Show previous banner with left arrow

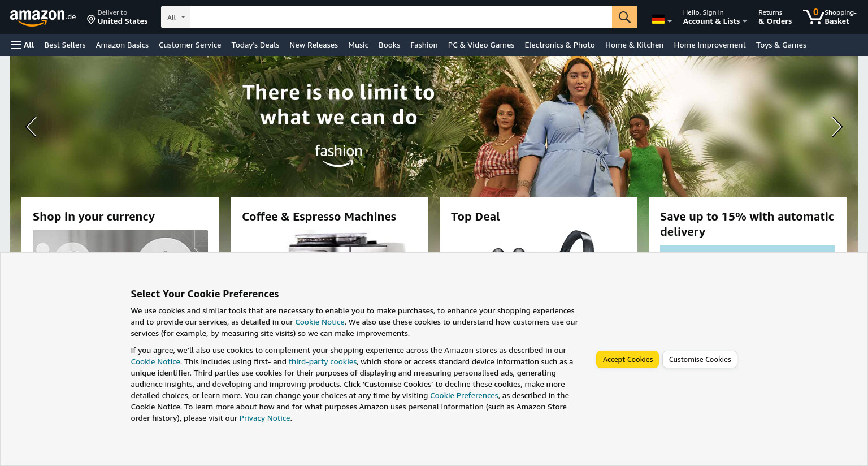point(32,127)
